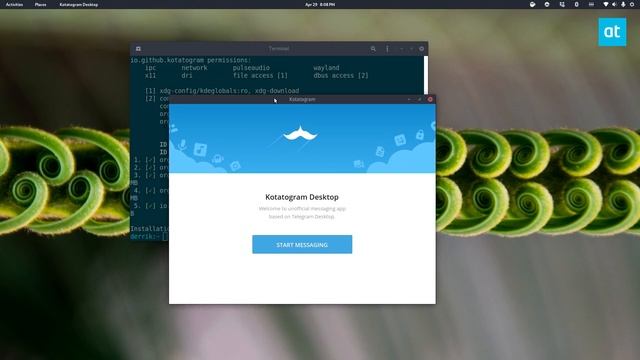Click the keyboard layout tray icon

(x=591, y=4)
